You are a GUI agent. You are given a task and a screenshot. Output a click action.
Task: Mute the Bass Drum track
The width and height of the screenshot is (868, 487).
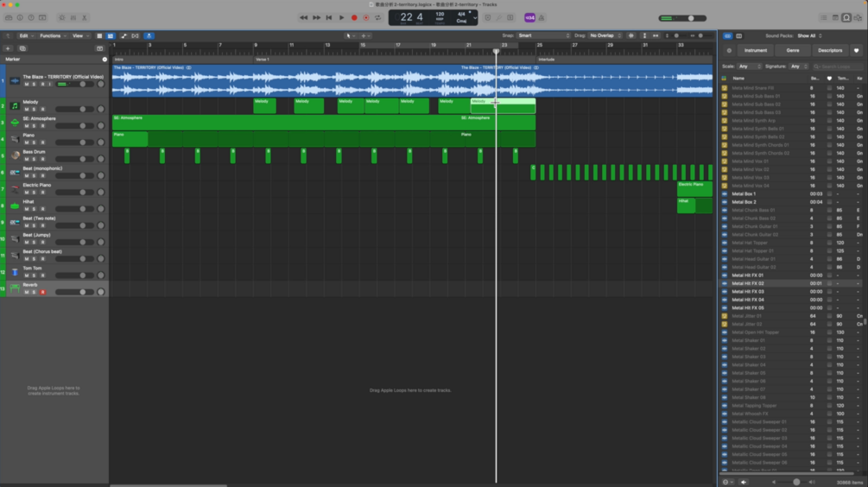click(26, 160)
